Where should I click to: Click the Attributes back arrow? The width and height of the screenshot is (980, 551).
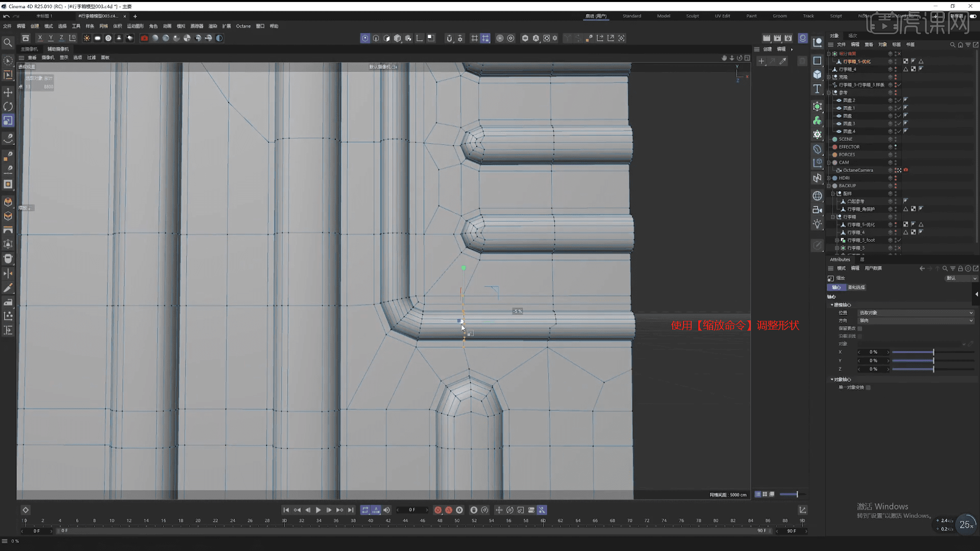[x=922, y=268]
